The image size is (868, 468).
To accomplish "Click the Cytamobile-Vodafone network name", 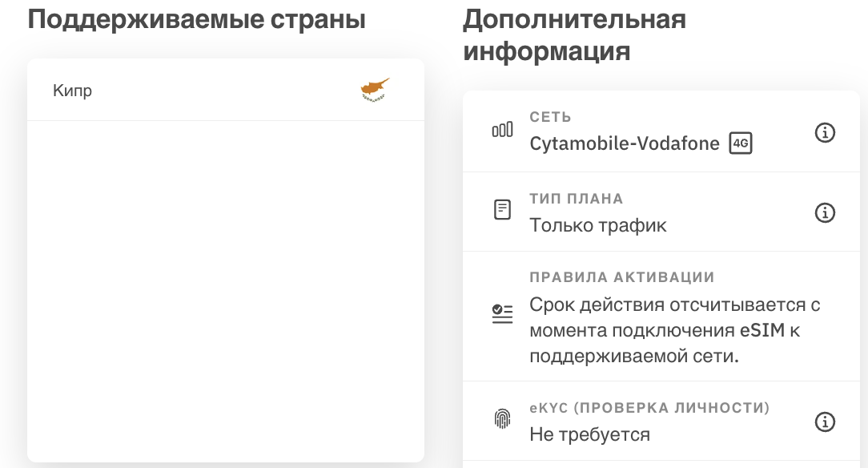I will point(625,143).
